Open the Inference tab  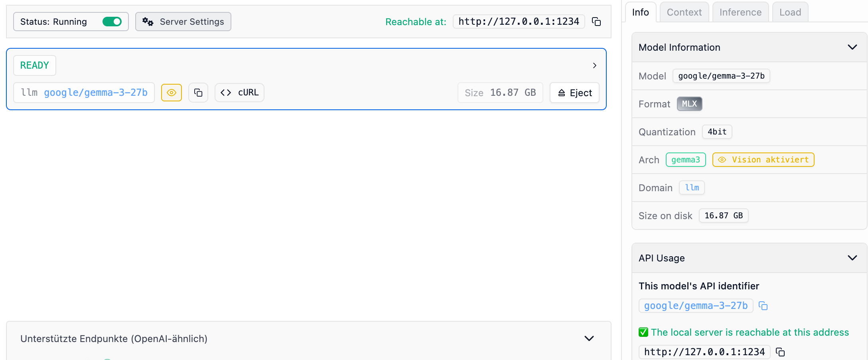[740, 12]
